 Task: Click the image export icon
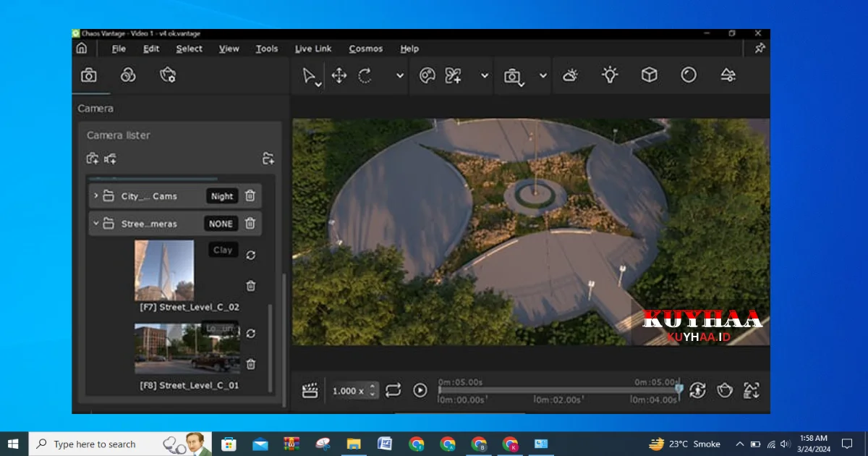pos(752,391)
